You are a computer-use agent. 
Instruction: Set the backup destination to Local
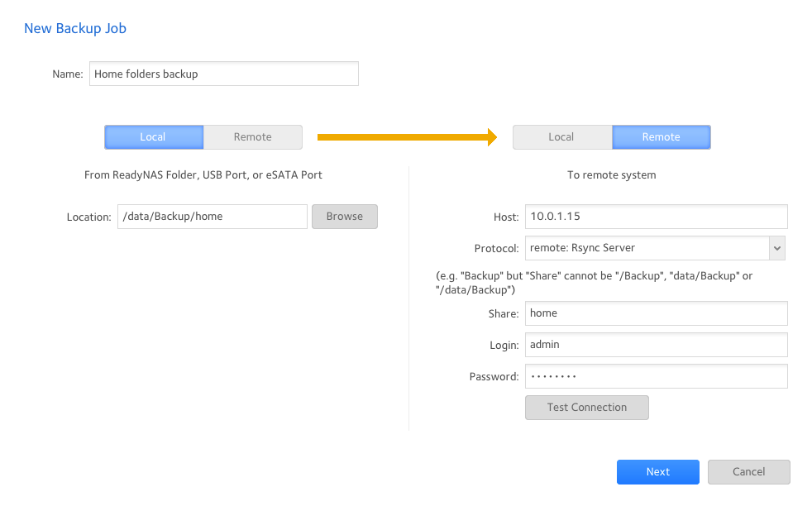tap(561, 137)
